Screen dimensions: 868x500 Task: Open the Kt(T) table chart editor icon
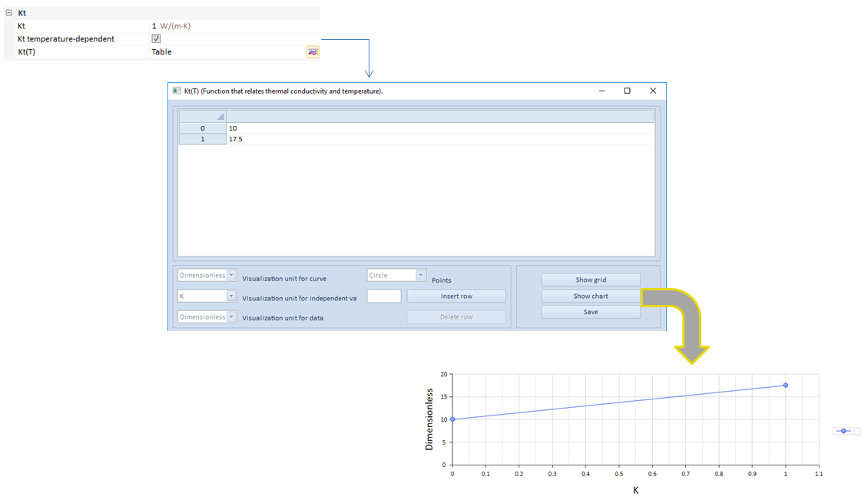[x=313, y=52]
